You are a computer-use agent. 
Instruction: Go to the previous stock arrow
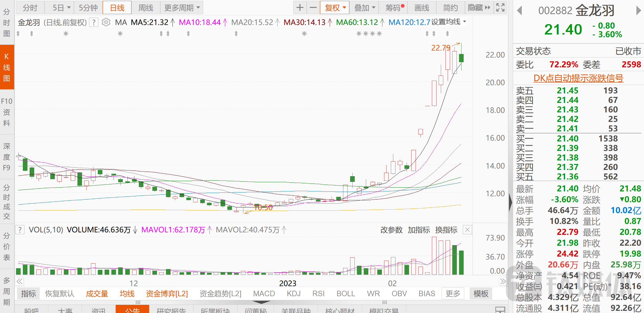pyautogui.click(x=520, y=11)
